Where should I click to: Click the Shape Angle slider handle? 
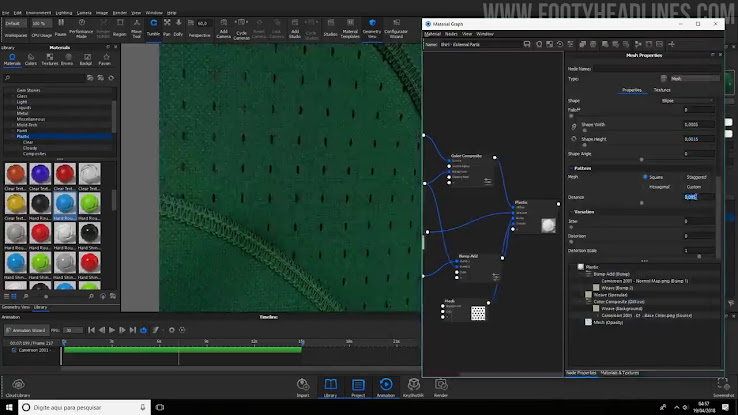point(641,160)
